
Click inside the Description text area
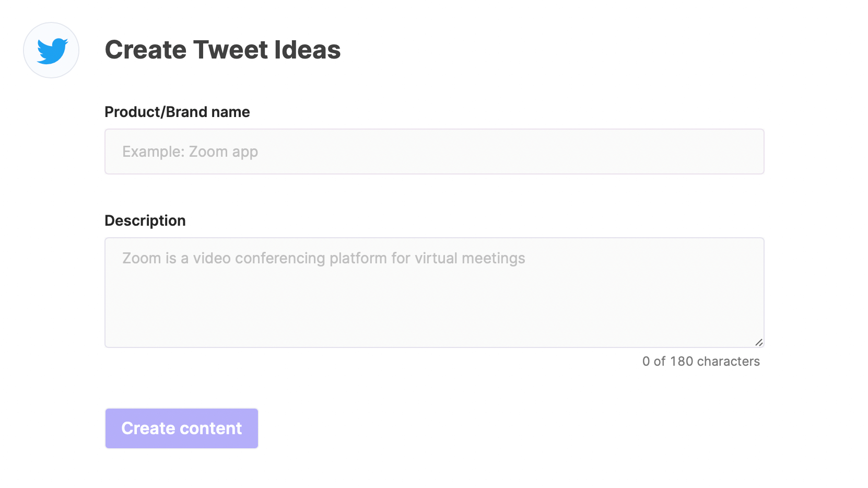(435, 293)
